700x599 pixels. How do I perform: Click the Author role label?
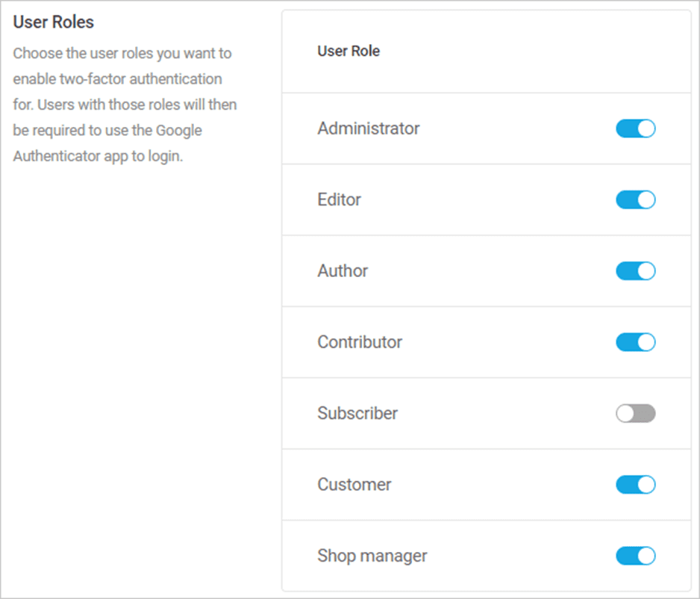343,270
